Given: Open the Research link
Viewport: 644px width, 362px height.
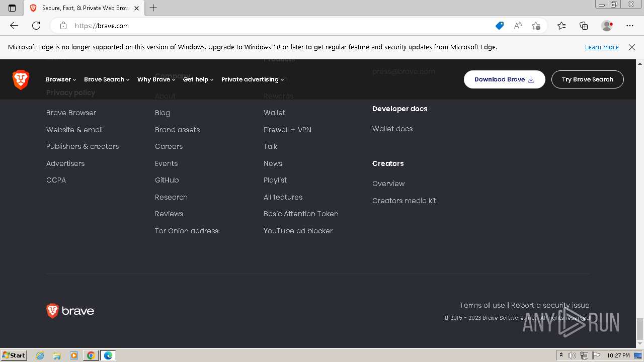Looking at the screenshot, I should [171, 197].
